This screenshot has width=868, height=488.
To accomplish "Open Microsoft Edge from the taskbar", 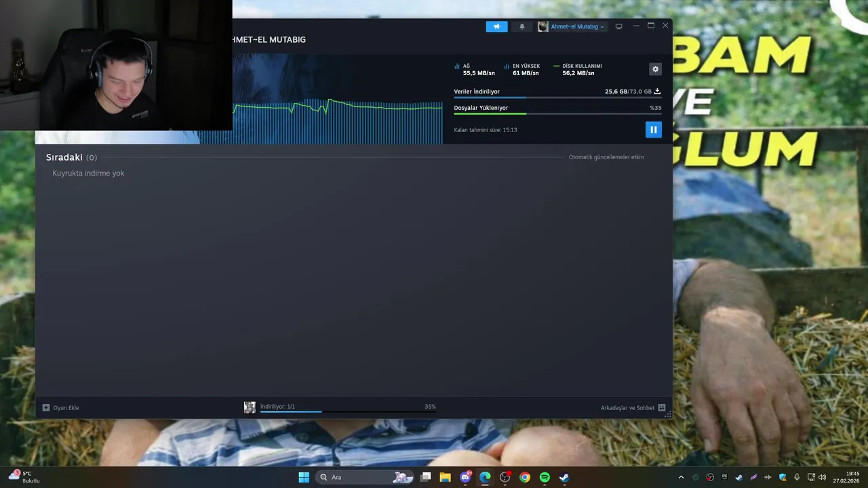I will click(485, 477).
